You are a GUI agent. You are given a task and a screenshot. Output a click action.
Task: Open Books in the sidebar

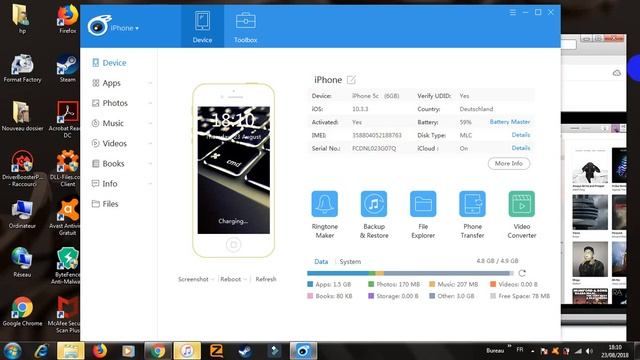(108, 163)
